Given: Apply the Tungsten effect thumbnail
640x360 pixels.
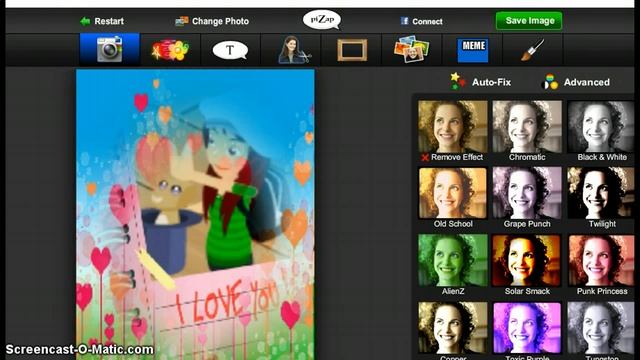Looking at the screenshot, I should 601,328.
